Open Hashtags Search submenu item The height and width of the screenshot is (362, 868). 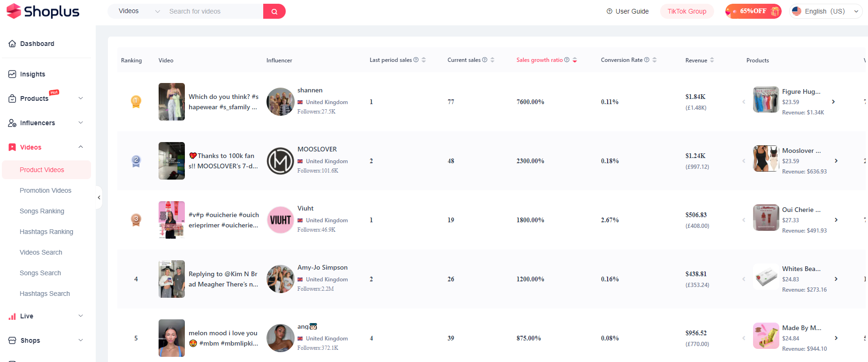[x=45, y=294]
